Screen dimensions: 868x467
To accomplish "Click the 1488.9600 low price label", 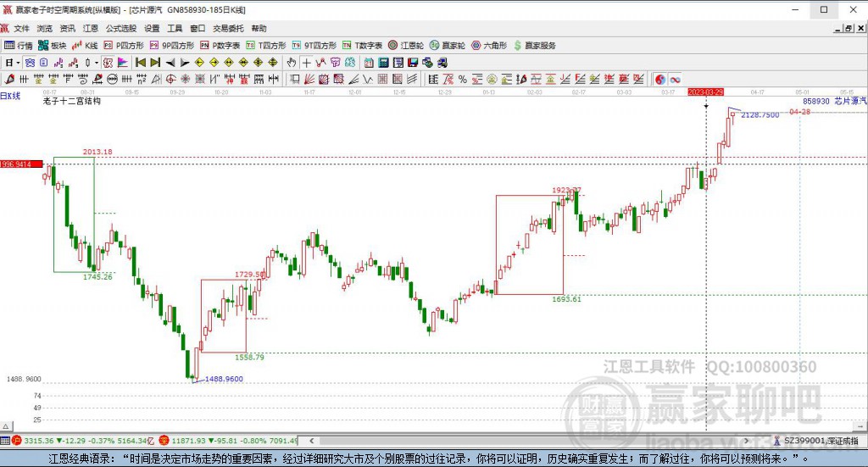I will [224, 379].
